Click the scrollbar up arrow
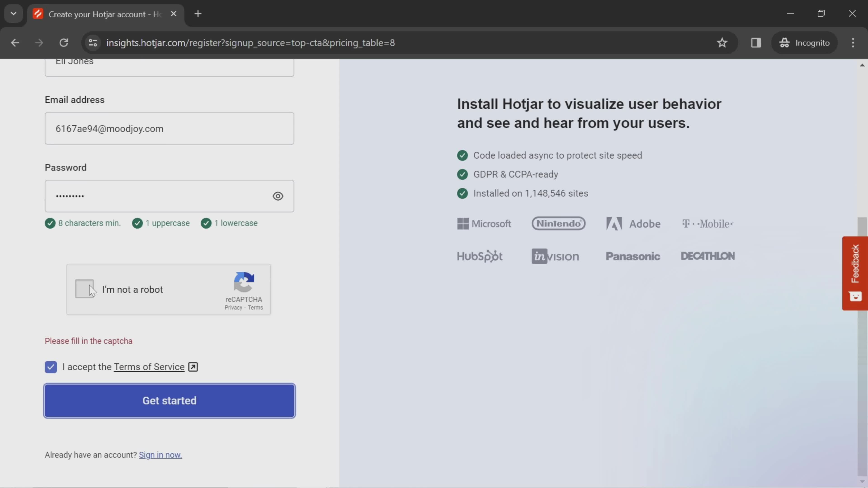The width and height of the screenshot is (868, 488). [x=862, y=65]
